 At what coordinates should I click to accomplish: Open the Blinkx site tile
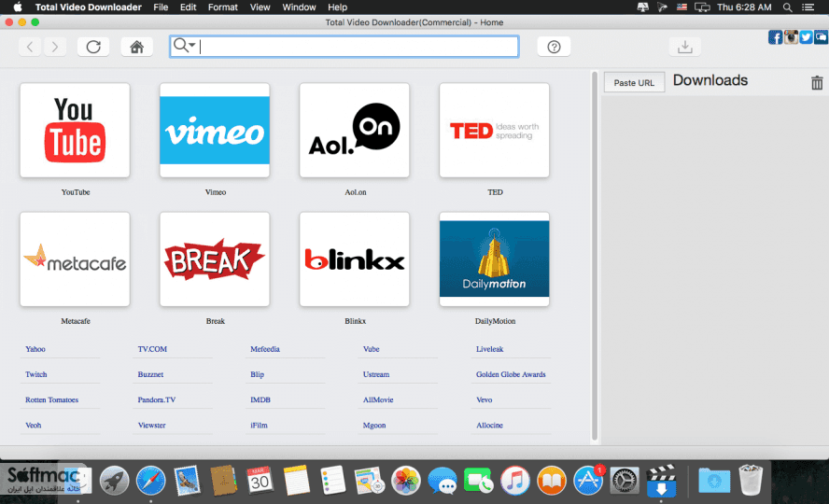[x=354, y=259]
